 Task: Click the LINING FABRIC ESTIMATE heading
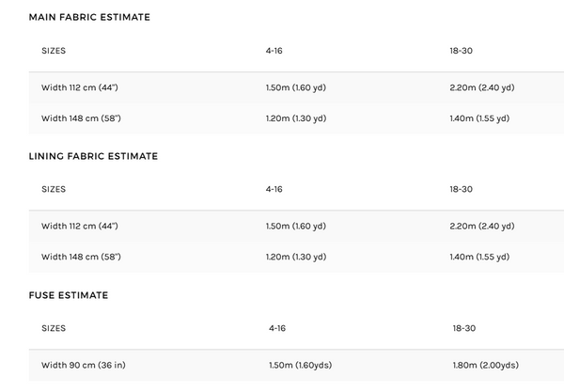coord(93,156)
